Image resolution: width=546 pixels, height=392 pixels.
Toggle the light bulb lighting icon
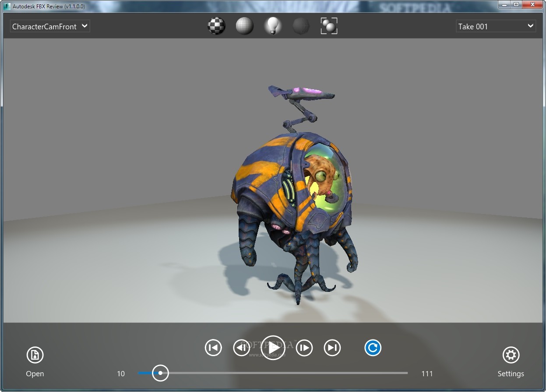[x=273, y=26]
